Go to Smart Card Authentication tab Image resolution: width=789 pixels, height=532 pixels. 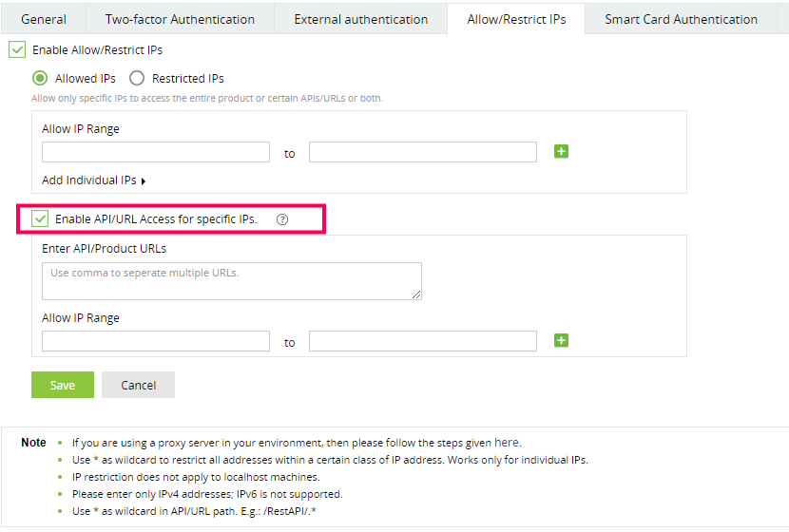pos(681,19)
